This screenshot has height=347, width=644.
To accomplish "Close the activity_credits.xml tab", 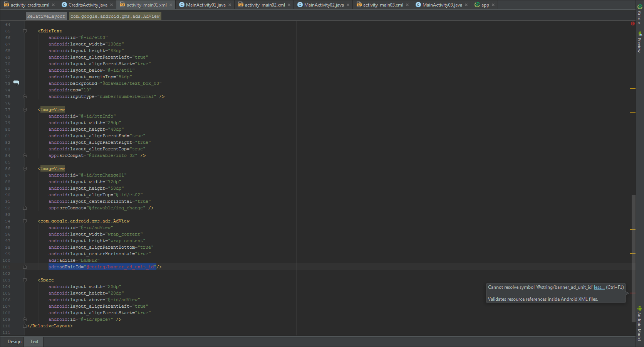I will (x=54, y=5).
